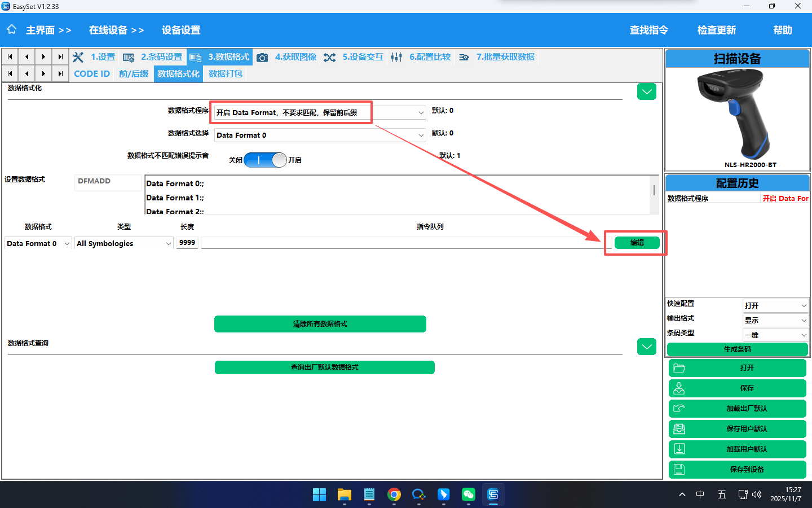Click the wrench icon for 1.设置
The image size is (812, 508).
[x=78, y=57]
